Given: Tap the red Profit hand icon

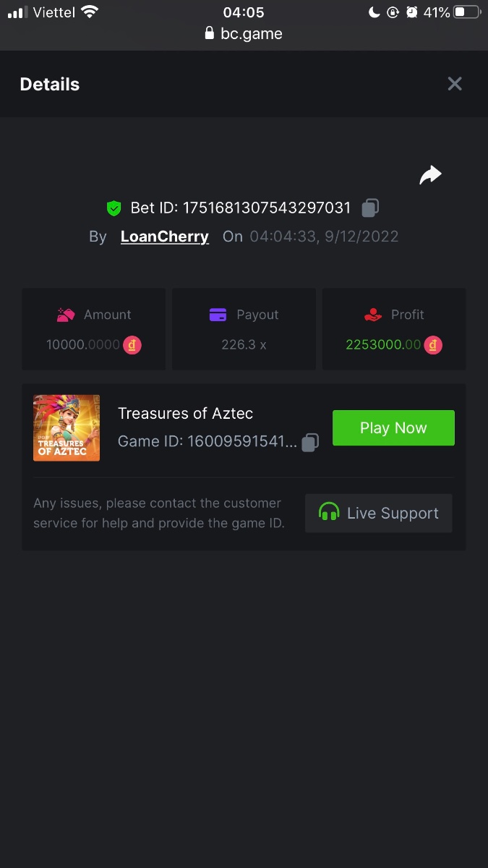Looking at the screenshot, I should tap(373, 315).
